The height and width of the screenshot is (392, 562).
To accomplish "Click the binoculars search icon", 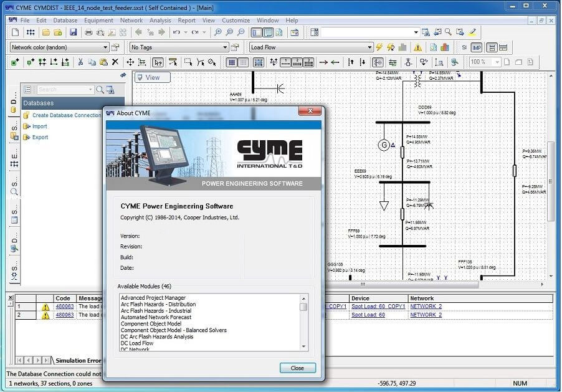I will pos(426,31).
